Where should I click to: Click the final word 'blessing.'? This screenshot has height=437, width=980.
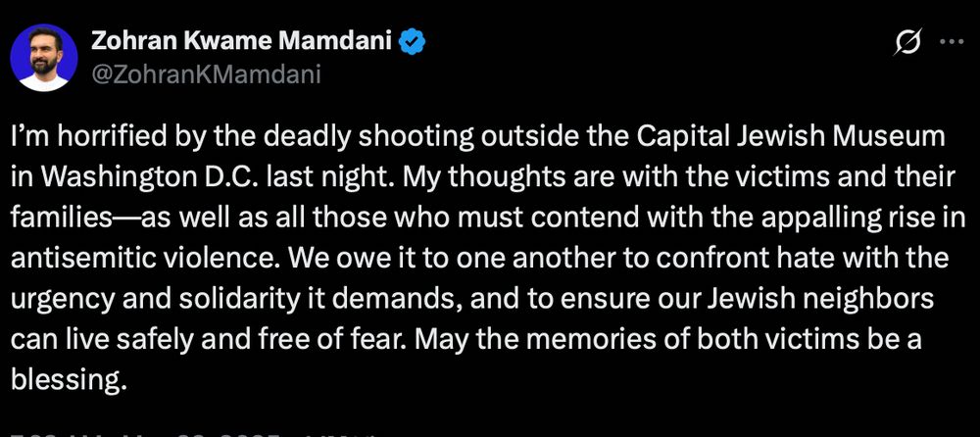coord(65,379)
